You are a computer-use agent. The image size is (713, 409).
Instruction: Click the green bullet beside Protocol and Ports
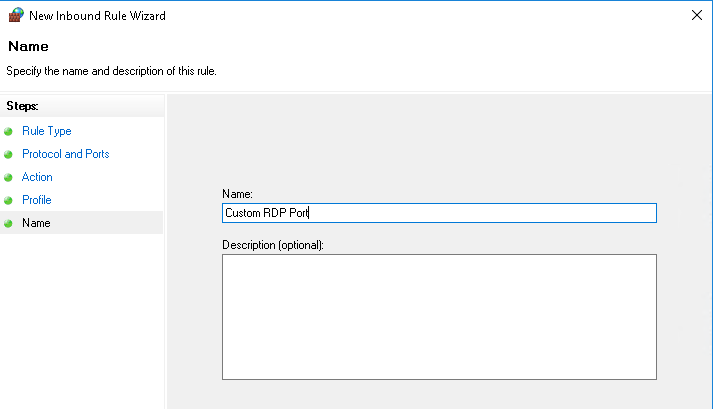point(9,154)
